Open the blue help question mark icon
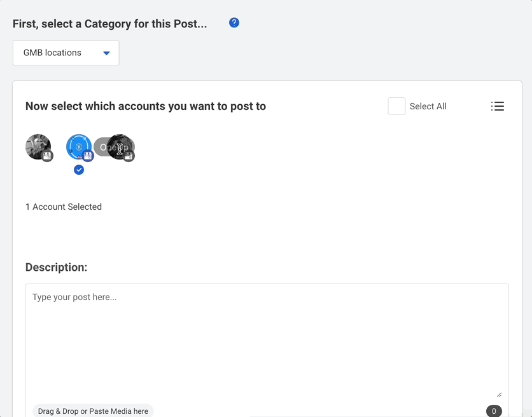This screenshot has height=417, width=532. 234,23
